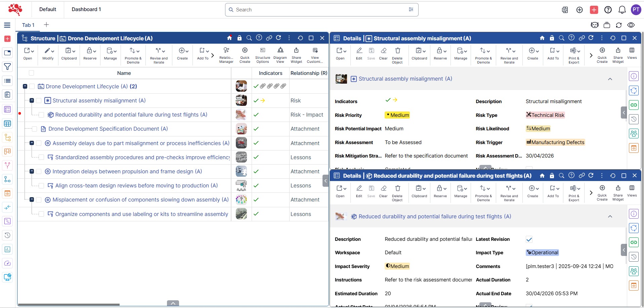Open the notifications bell

622,10
